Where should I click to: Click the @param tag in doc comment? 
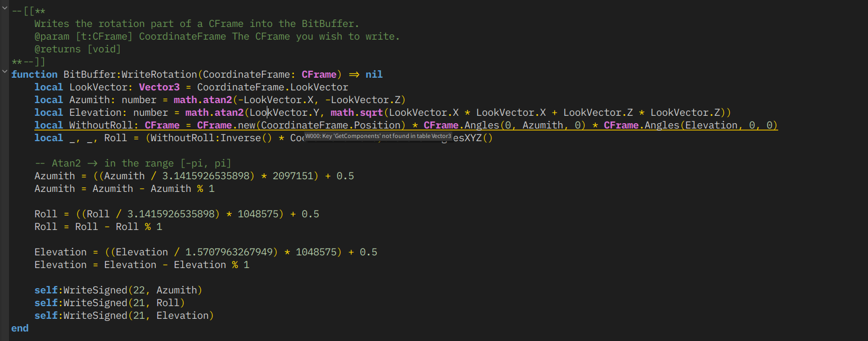point(52,36)
